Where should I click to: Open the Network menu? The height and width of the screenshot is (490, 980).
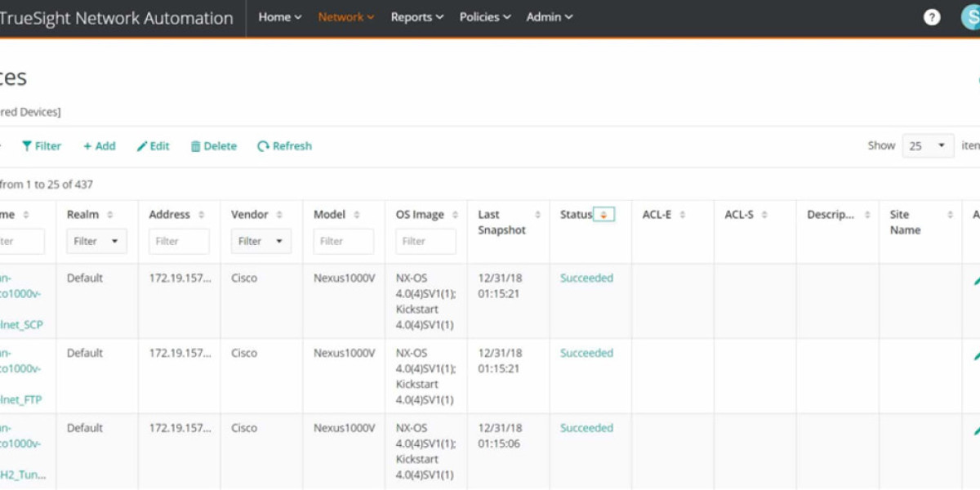pyautogui.click(x=345, y=17)
